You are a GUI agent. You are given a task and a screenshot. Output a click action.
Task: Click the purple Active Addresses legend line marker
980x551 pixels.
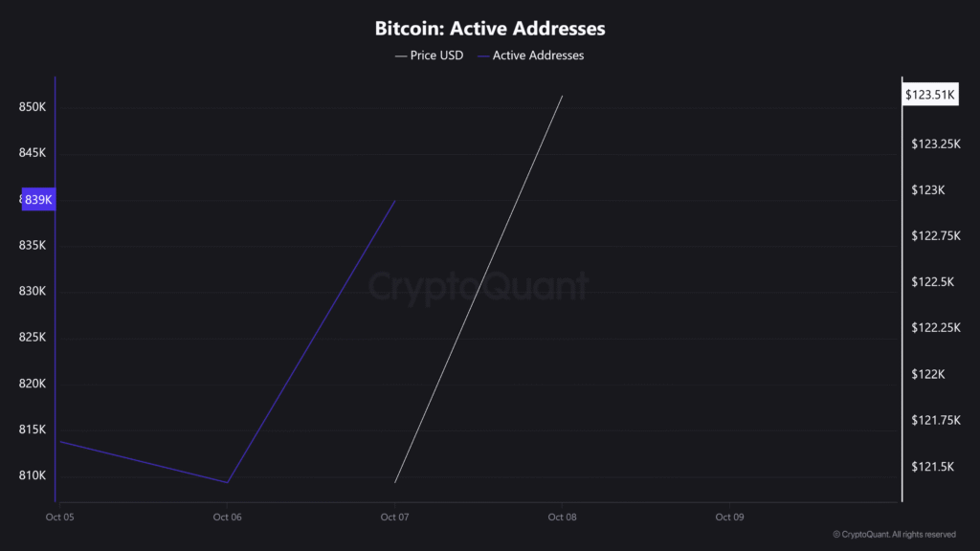[483, 55]
